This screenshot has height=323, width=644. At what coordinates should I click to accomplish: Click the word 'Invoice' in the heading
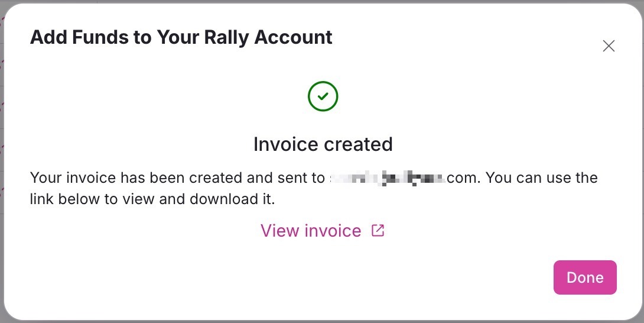286,144
